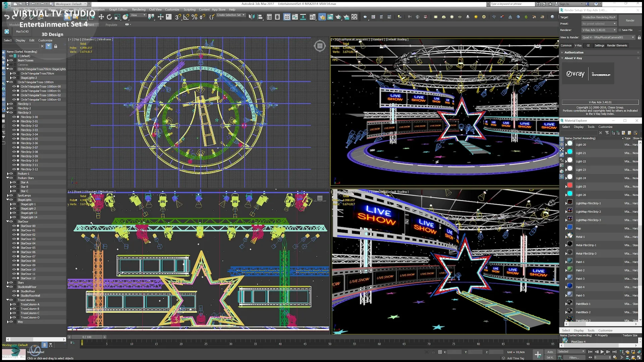The image size is (644, 362).
Task: Toggle the lock next to View to Render
Action: pos(639,38)
